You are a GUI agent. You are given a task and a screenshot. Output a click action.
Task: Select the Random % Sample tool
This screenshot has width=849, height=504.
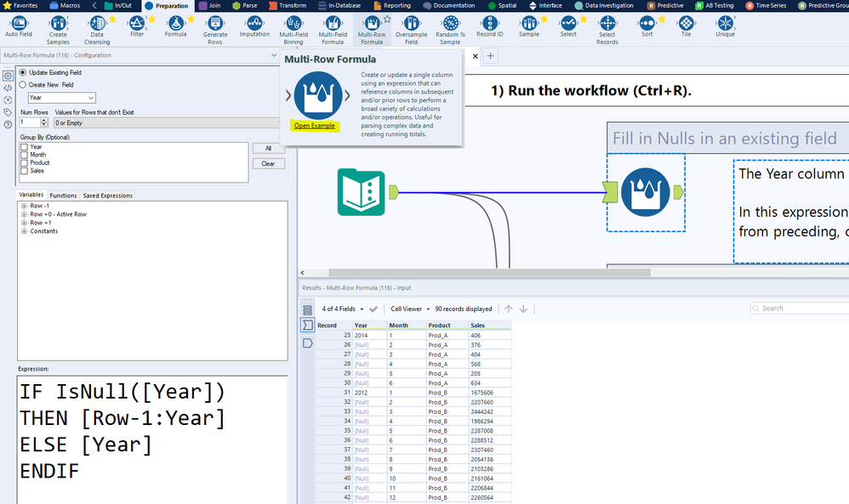pos(451,31)
